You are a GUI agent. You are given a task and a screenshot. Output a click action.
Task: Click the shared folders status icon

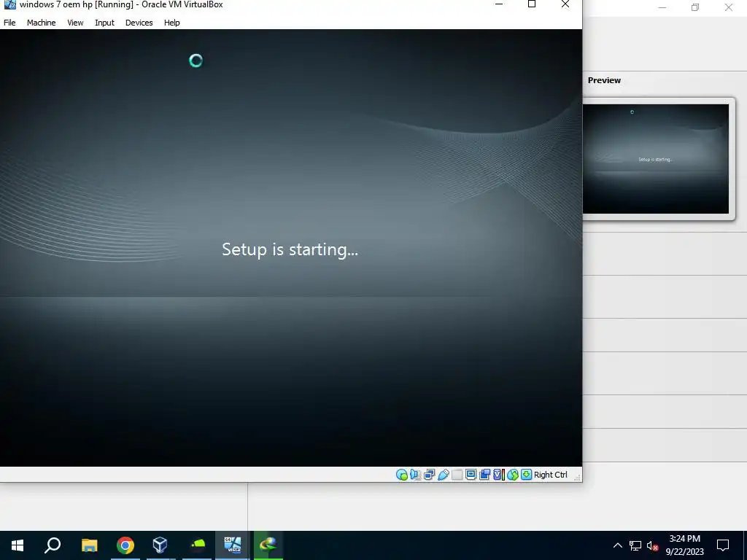point(457,475)
